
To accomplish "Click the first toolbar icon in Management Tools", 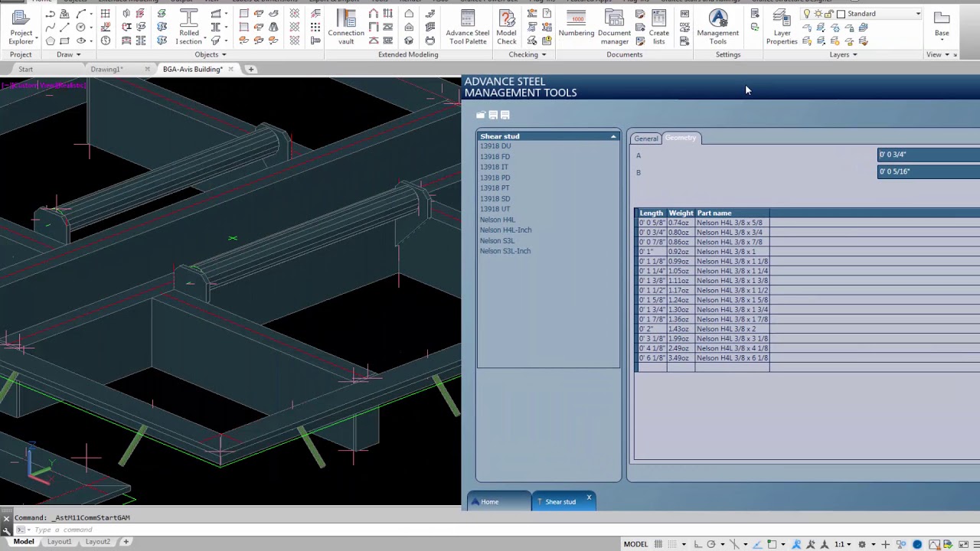I will 481,115.
